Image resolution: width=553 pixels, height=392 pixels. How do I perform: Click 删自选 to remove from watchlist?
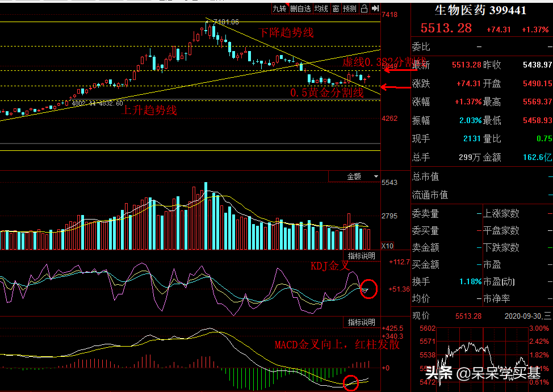pyautogui.click(x=300, y=9)
